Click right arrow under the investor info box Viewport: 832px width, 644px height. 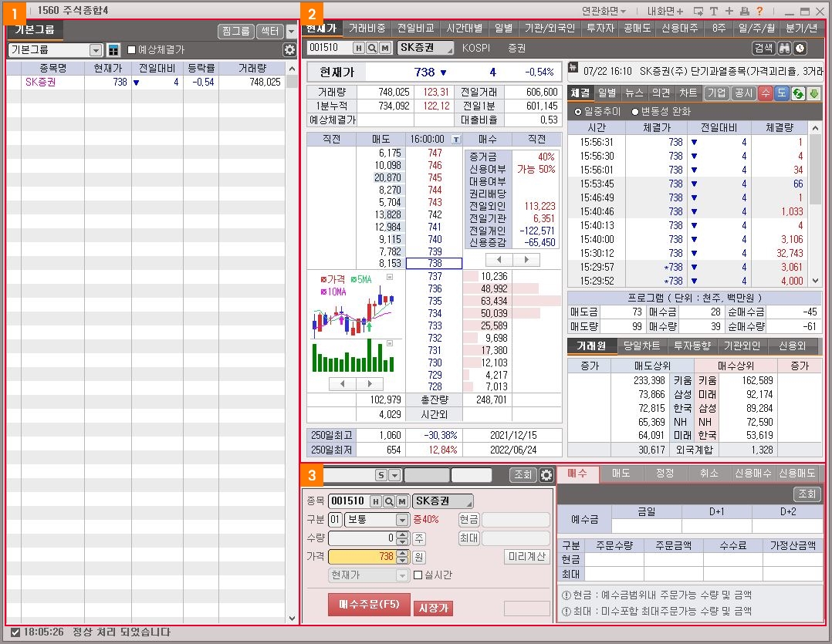click(x=526, y=260)
